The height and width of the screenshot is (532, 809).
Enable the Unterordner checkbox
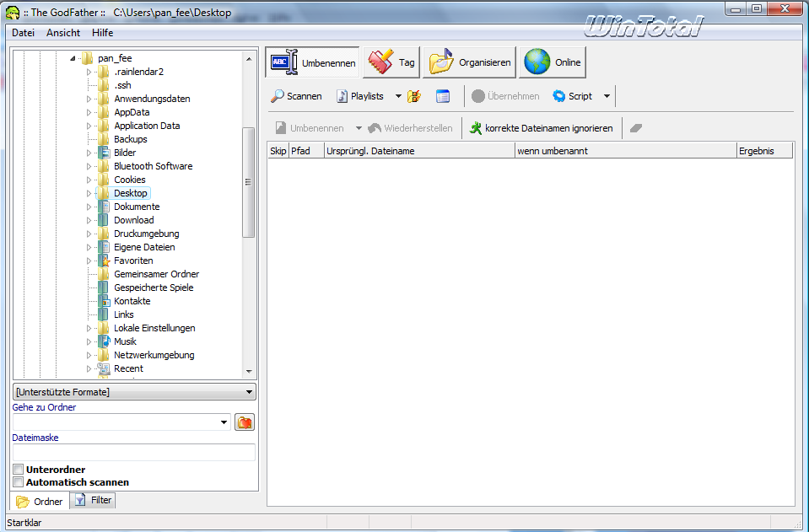tap(19, 470)
